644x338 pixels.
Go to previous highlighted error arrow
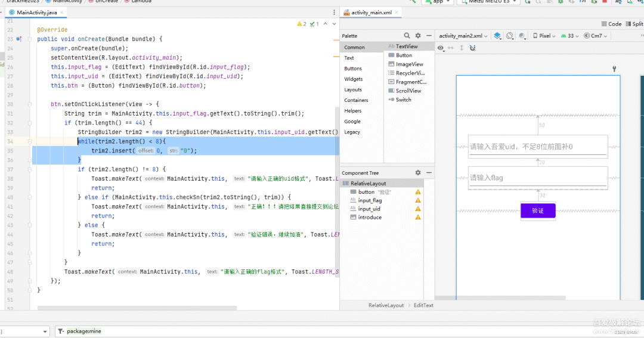[x=326, y=24]
